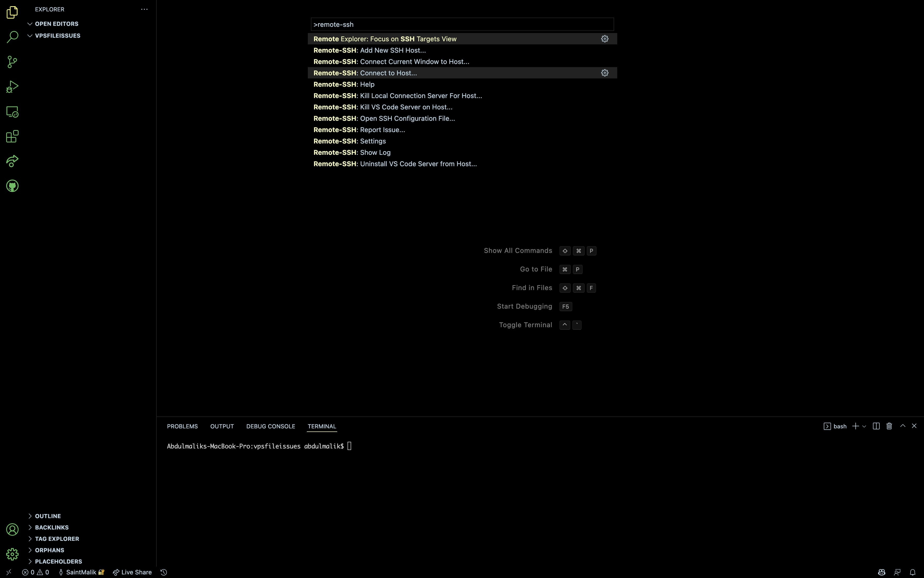Open Remote-SSH: Settings command
This screenshot has width=924, height=578.
462,141
